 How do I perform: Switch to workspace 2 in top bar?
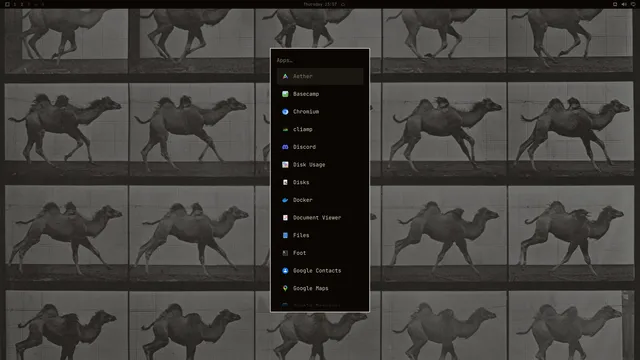pos(22,4)
